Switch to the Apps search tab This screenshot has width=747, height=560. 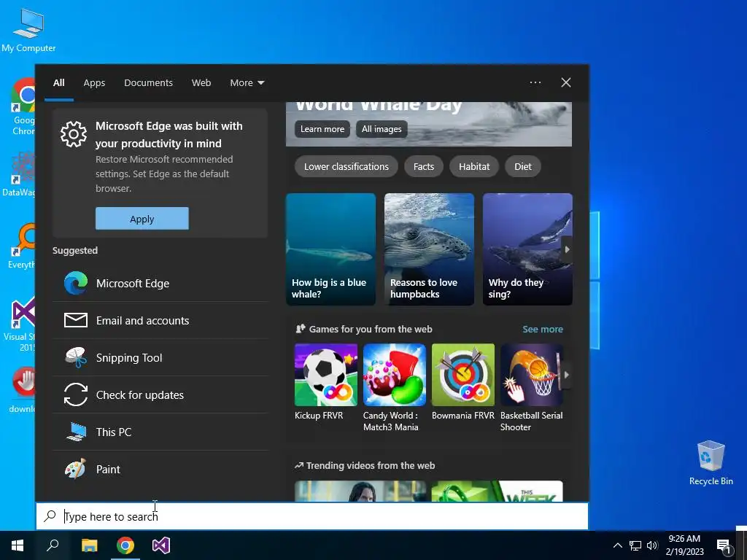click(94, 82)
